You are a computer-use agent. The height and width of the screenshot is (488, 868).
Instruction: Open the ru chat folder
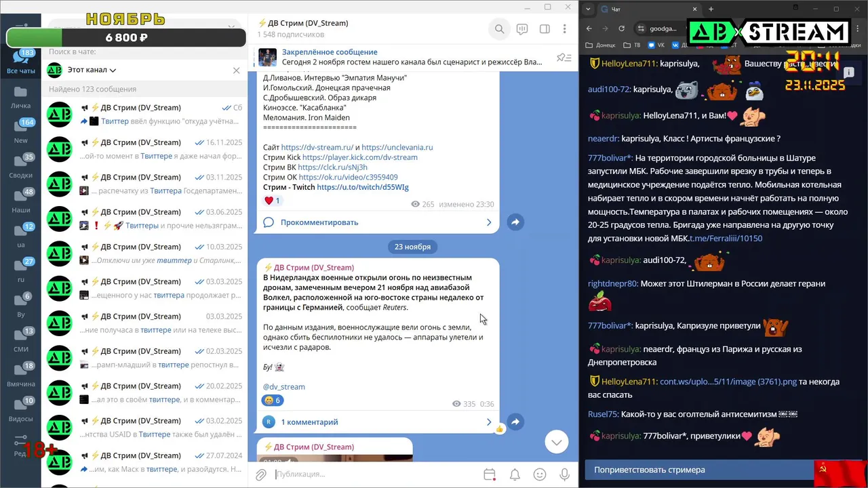point(21,270)
